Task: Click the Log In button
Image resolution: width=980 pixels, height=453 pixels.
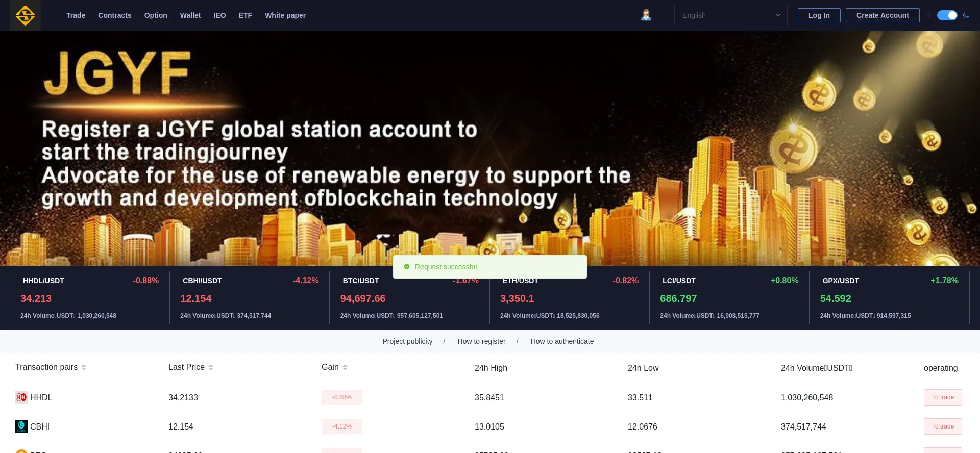Action: pyautogui.click(x=819, y=15)
